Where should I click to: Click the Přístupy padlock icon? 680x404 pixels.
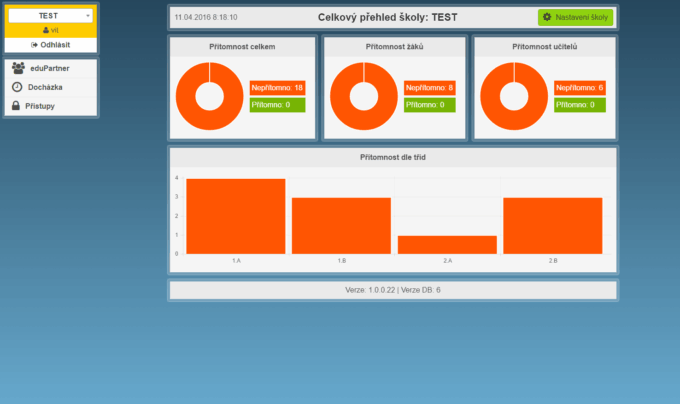pos(17,105)
